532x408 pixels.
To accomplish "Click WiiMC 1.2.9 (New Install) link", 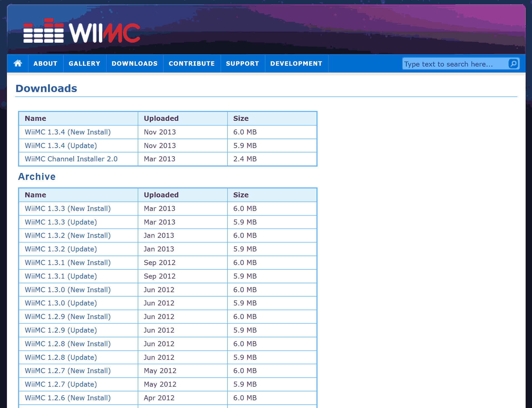I will click(x=68, y=317).
